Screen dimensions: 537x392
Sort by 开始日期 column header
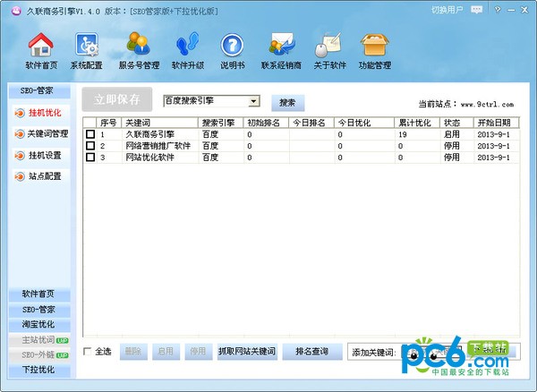(x=496, y=123)
